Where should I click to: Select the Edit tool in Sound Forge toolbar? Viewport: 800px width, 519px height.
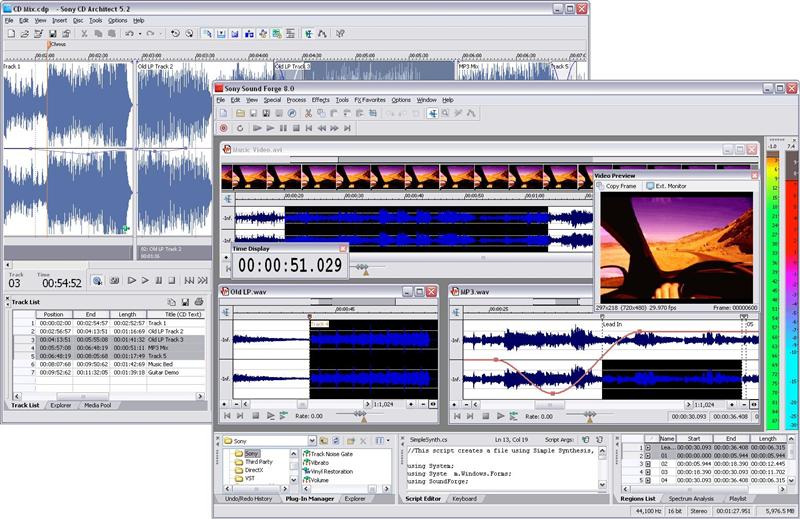433,113
